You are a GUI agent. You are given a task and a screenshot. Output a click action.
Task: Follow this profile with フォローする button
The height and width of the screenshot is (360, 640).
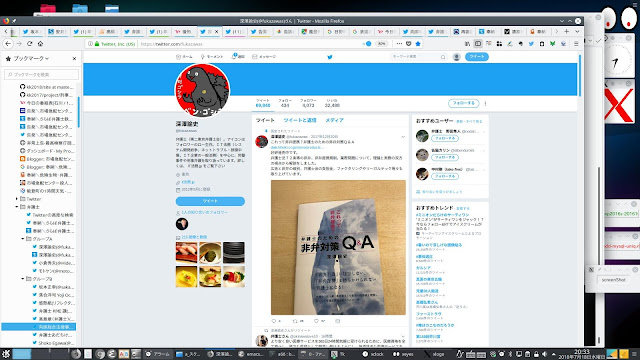(464, 103)
